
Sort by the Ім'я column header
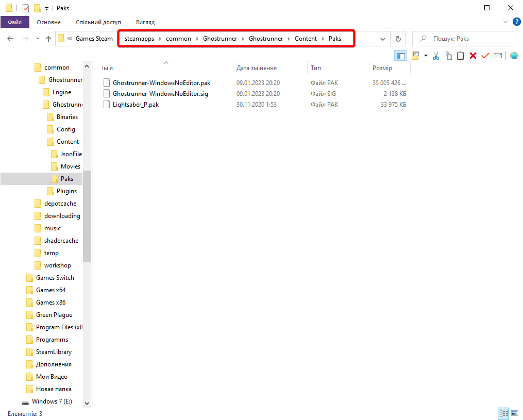(x=166, y=68)
